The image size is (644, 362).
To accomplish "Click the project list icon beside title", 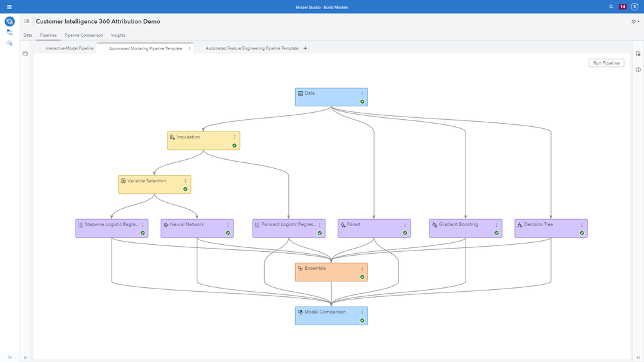I will tap(26, 21).
